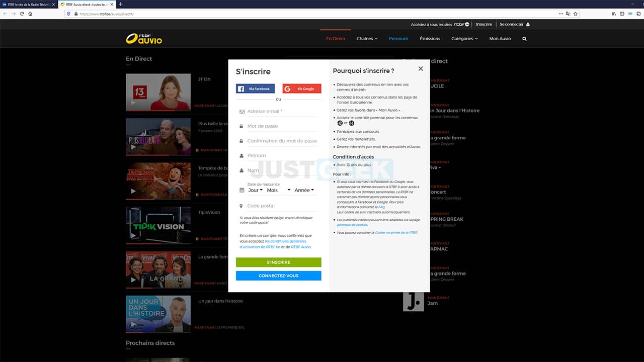The height and width of the screenshot is (362, 644).
Task: Click the browser back arrow
Action: (5, 14)
